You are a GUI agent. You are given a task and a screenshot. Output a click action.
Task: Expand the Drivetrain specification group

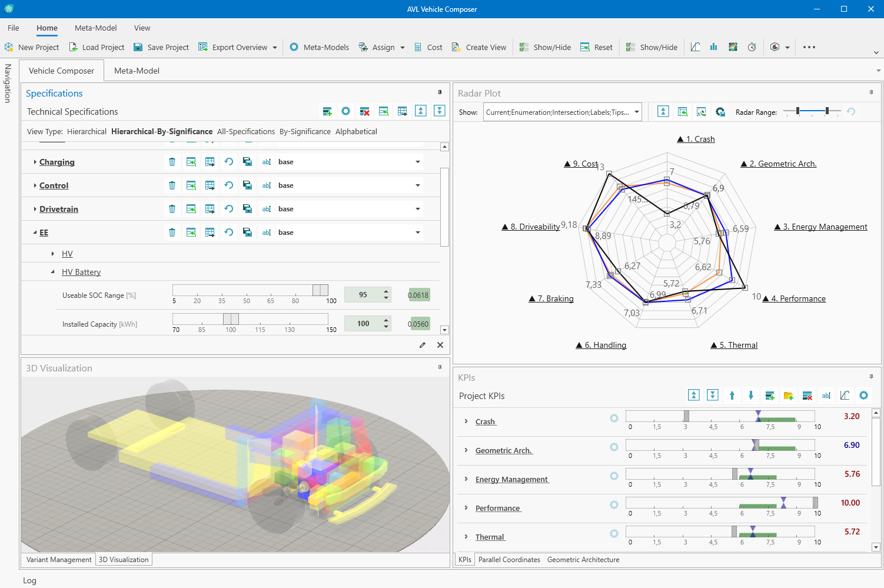(x=35, y=209)
